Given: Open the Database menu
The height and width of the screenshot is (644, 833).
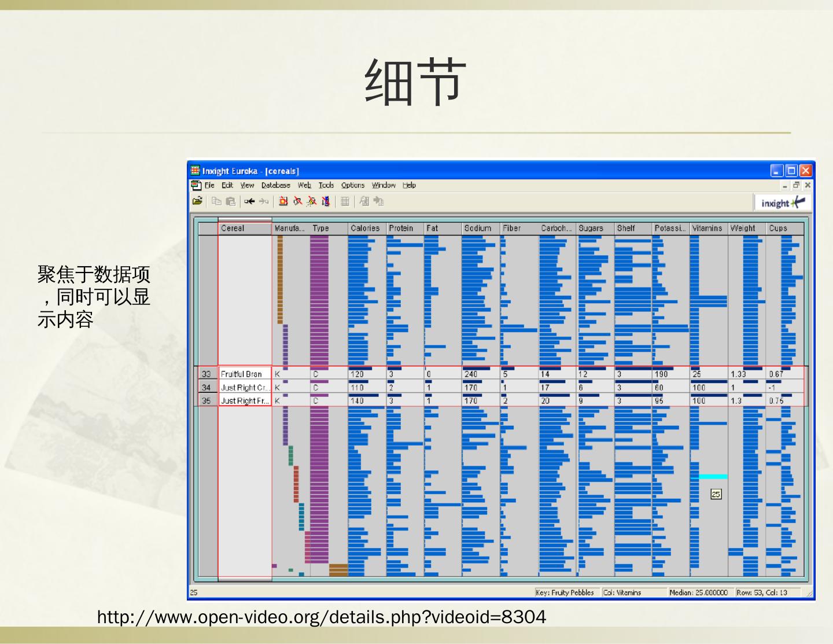Looking at the screenshot, I should click(x=276, y=185).
